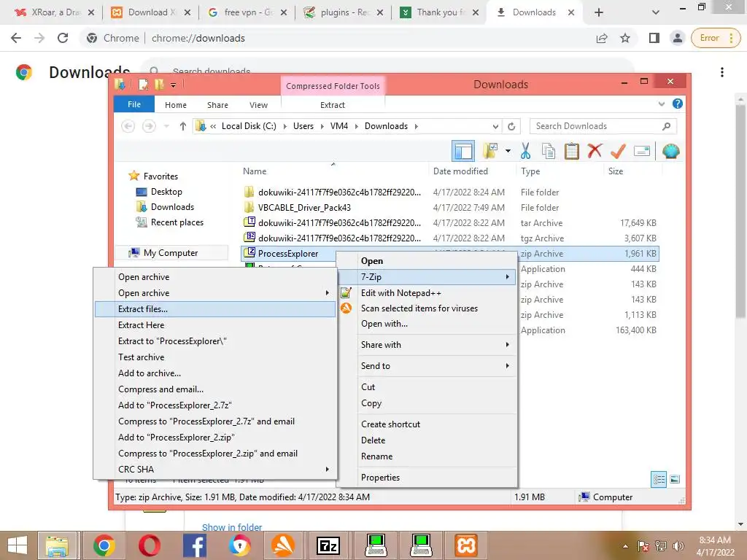Sort by the Date modified column
Viewport: 747px width, 560px height.
click(460, 171)
